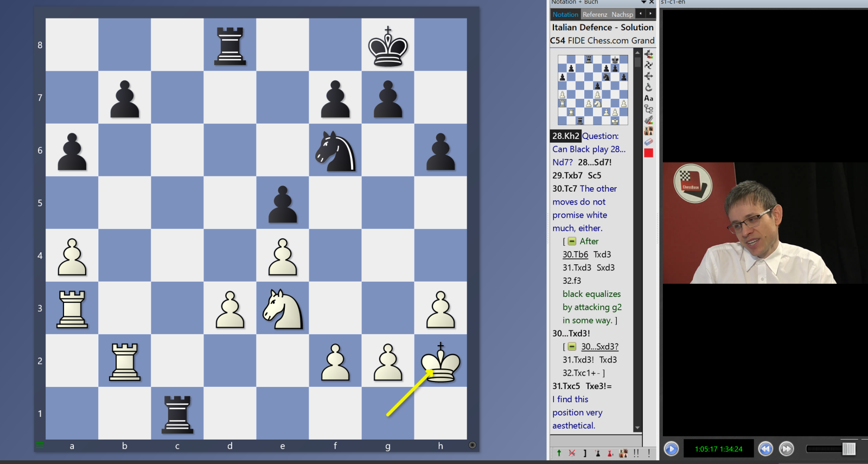This screenshot has height=464, width=868.
Task: Click the eraser icon in notation sidebar
Action: coord(648,142)
